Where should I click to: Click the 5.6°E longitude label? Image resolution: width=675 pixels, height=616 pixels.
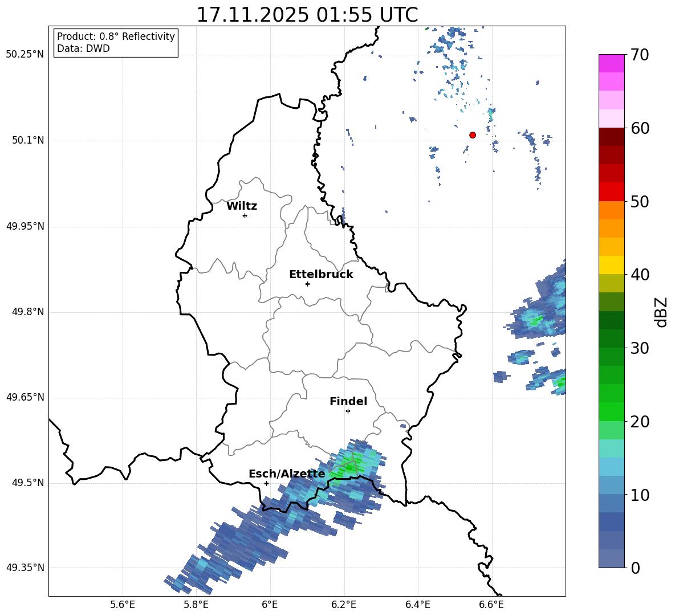pos(123,605)
